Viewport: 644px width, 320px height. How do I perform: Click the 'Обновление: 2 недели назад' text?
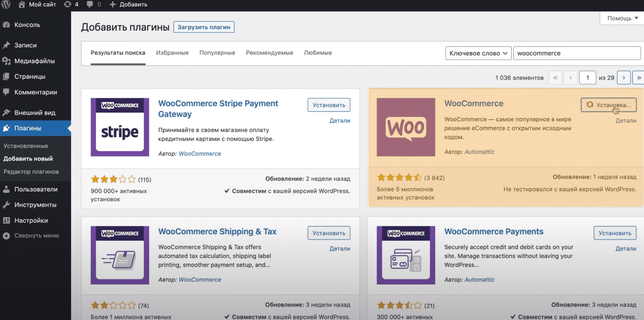308,178
